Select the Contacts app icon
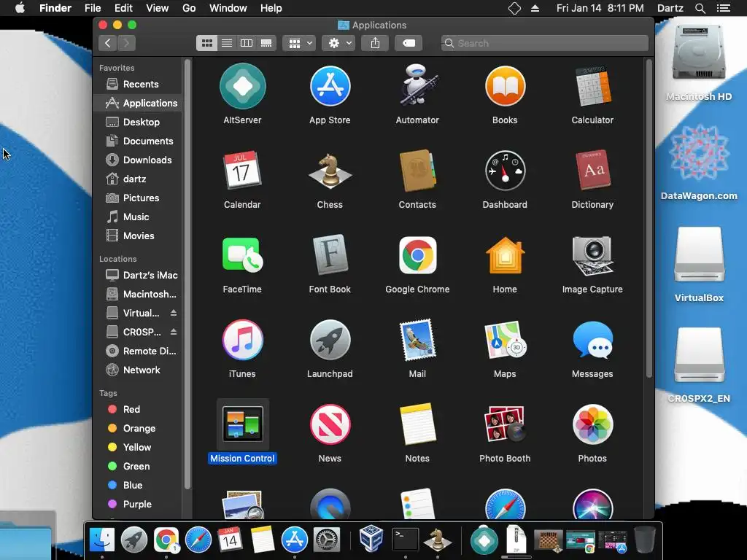Viewport: 747px width, 560px height. (x=417, y=171)
